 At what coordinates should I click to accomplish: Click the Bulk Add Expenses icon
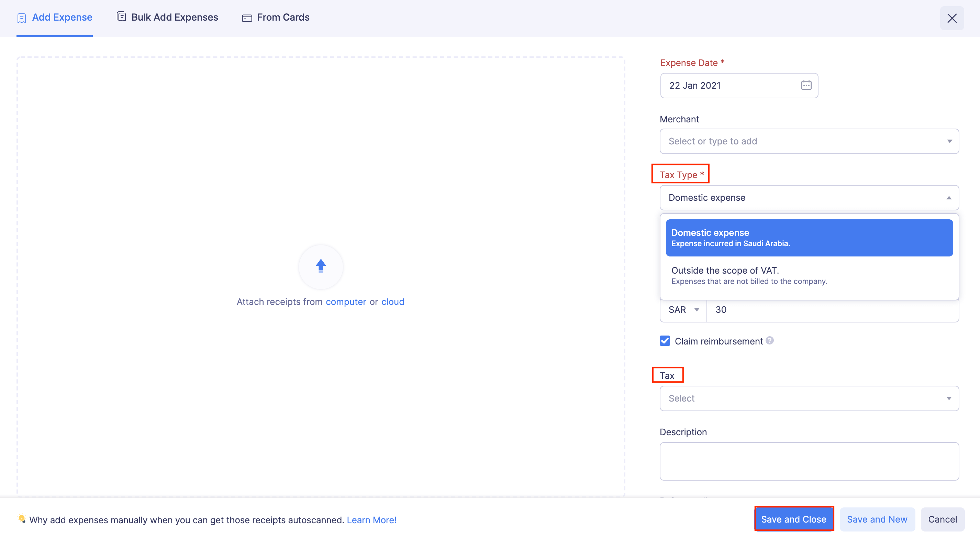tap(121, 17)
